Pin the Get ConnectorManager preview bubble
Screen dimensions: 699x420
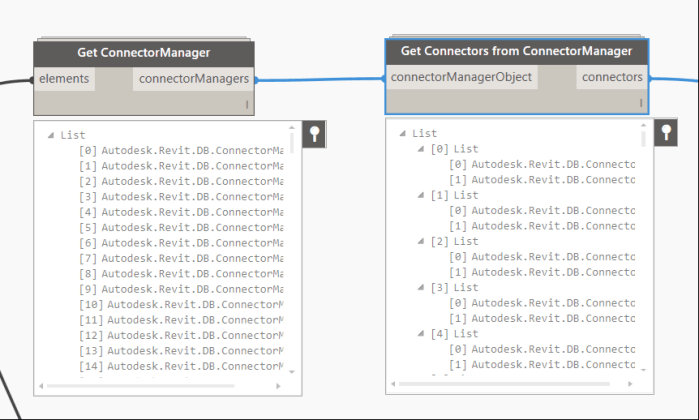click(315, 135)
